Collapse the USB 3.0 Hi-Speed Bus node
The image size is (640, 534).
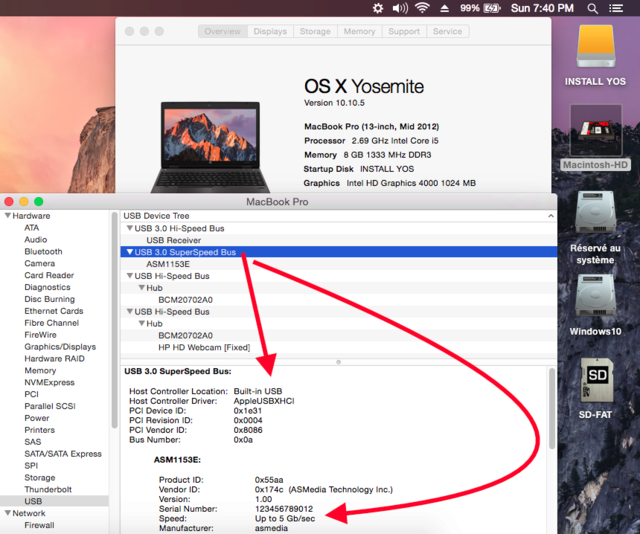click(130, 228)
